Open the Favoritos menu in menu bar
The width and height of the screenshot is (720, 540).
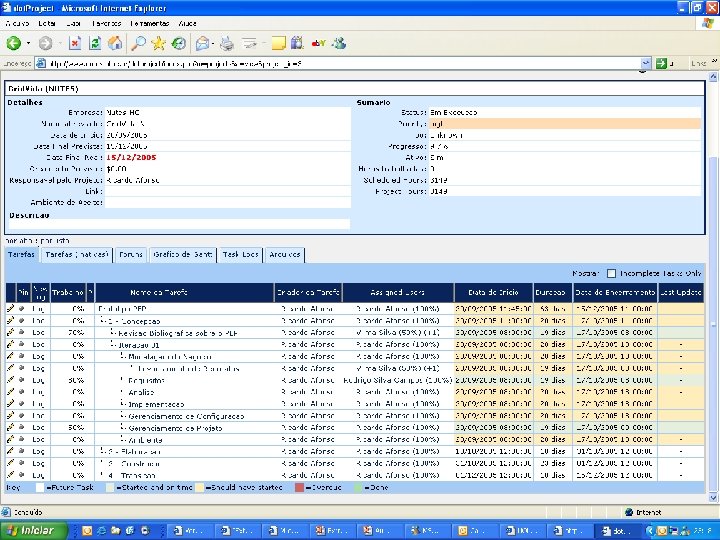(107, 22)
